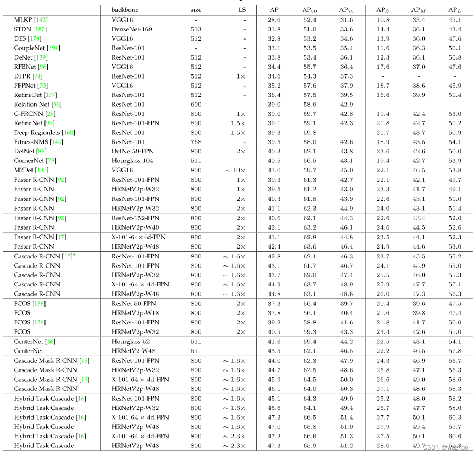
Task: Open DetNet reference [86]
Action: click(x=41, y=152)
